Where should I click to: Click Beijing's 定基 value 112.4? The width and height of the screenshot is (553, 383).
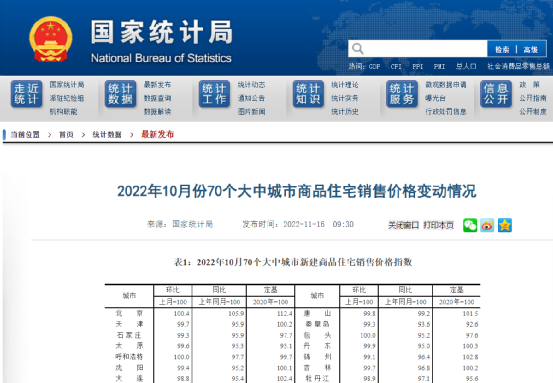[x=285, y=313]
